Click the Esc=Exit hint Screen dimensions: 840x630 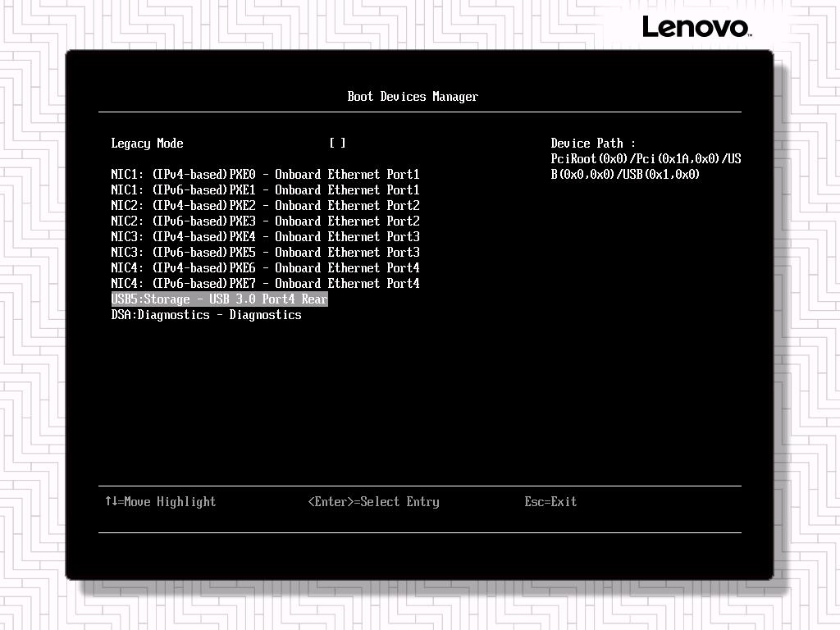(x=550, y=502)
